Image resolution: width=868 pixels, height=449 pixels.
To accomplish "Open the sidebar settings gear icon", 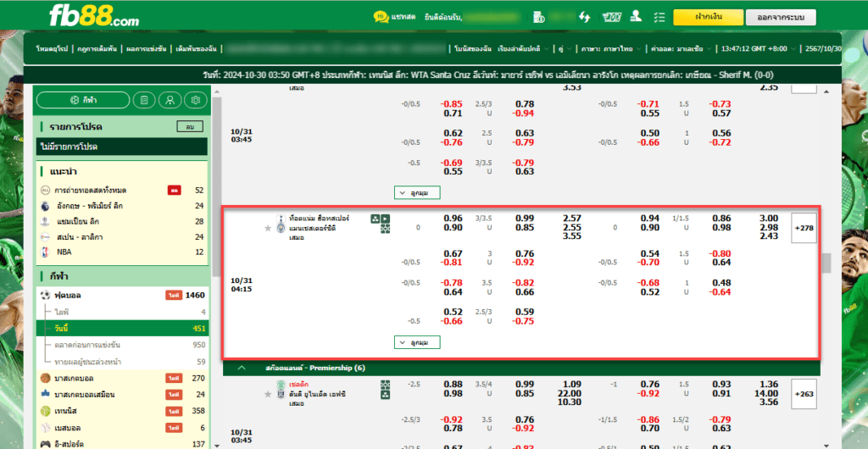I will 195,100.
